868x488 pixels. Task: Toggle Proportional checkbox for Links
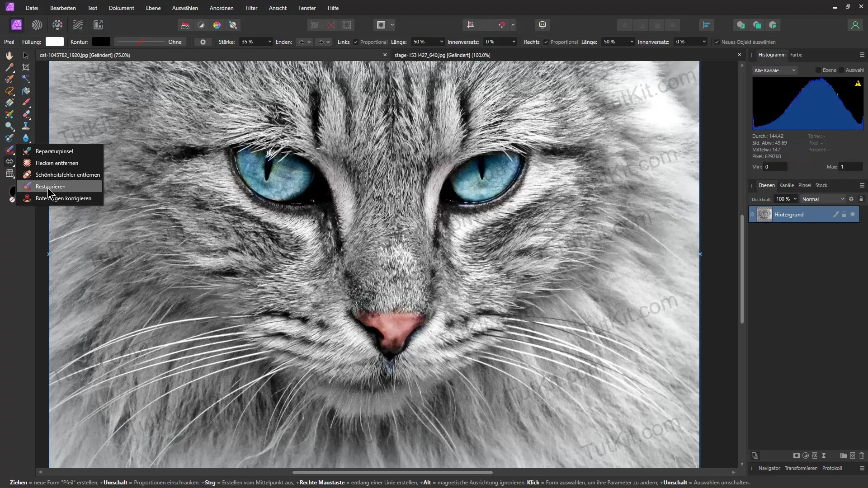click(356, 42)
